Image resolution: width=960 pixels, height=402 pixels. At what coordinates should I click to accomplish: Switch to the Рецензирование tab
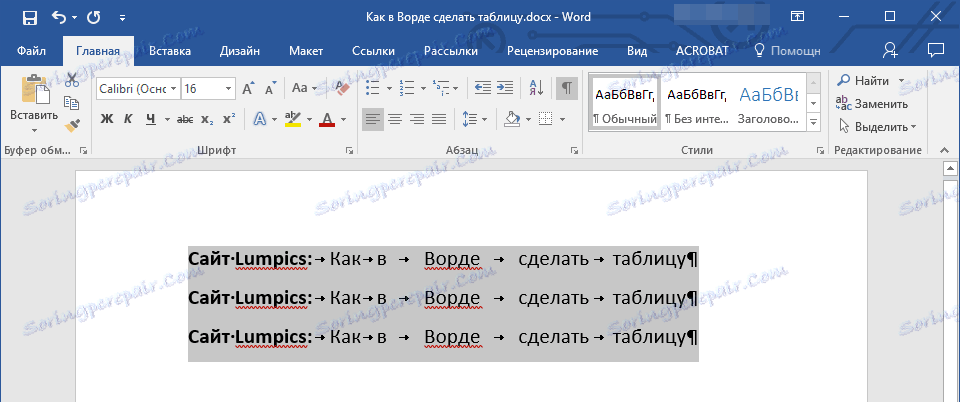tap(552, 51)
